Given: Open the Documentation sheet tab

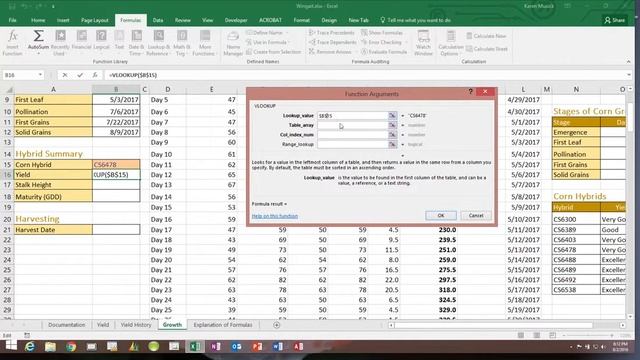Looking at the screenshot, I should pos(67,325).
